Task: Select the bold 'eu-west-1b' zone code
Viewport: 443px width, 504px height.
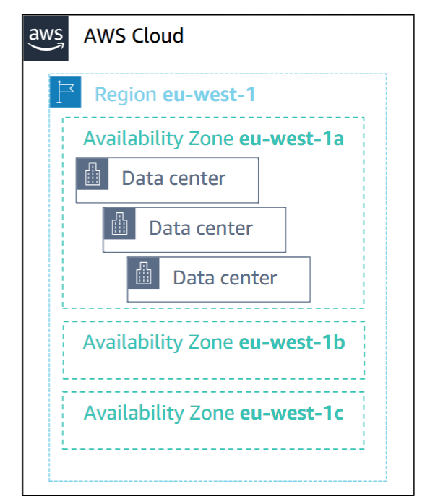Action: coord(292,342)
